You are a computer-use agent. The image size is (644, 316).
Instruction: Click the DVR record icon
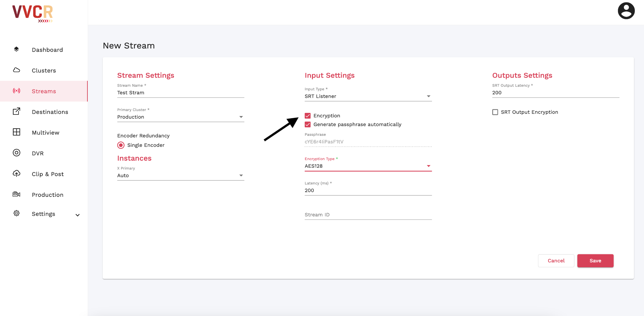tap(16, 153)
